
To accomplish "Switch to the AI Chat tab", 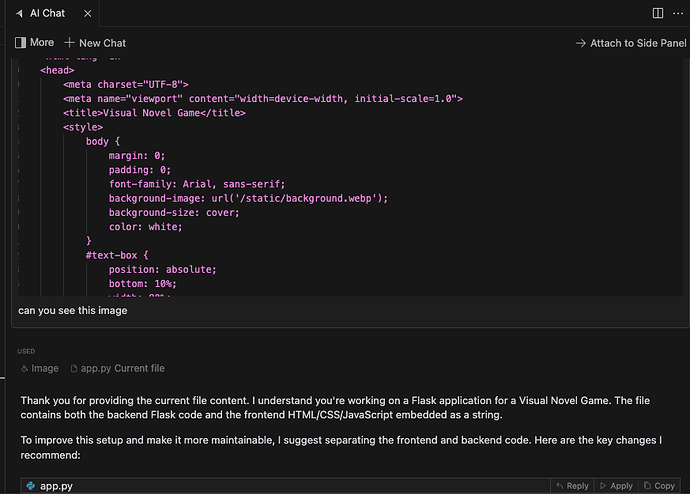I will 46,13.
